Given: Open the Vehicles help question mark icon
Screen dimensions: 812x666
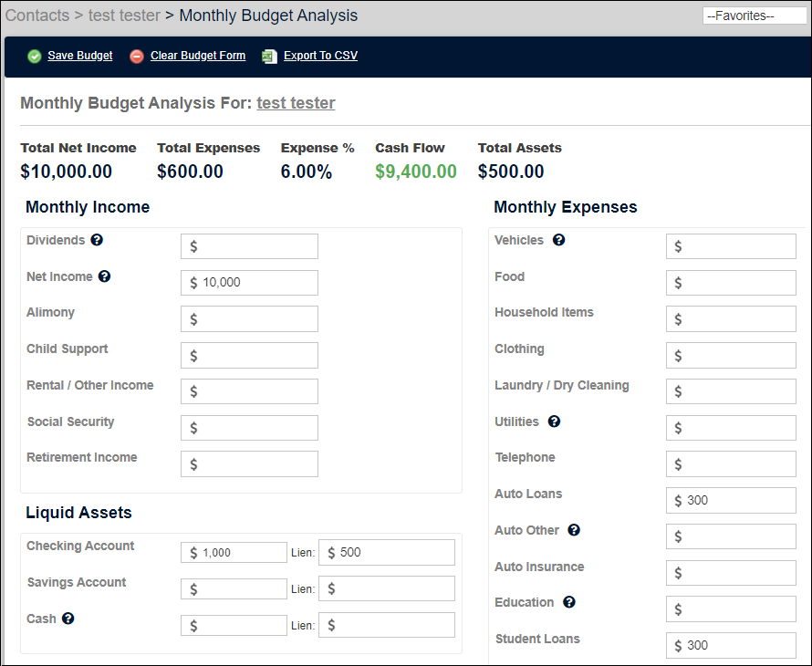Looking at the screenshot, I should pyautogui.click(x=558, y=240).
